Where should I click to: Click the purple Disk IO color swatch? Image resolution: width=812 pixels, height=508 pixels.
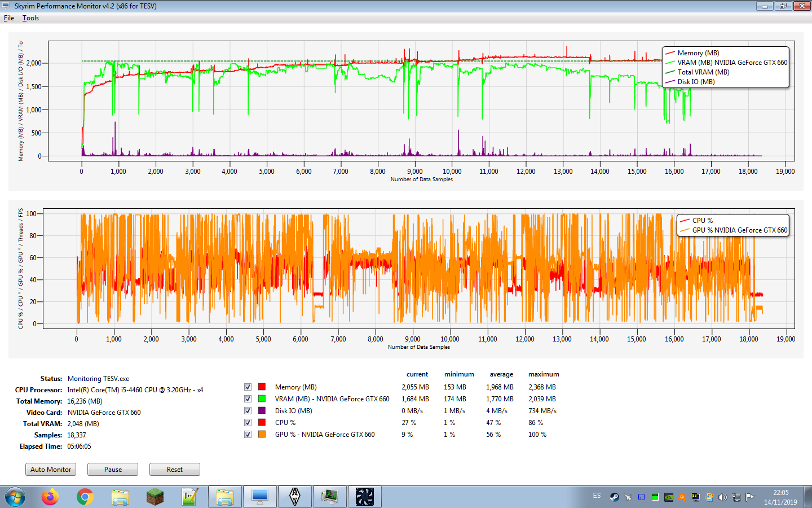[x=262, y=410]
